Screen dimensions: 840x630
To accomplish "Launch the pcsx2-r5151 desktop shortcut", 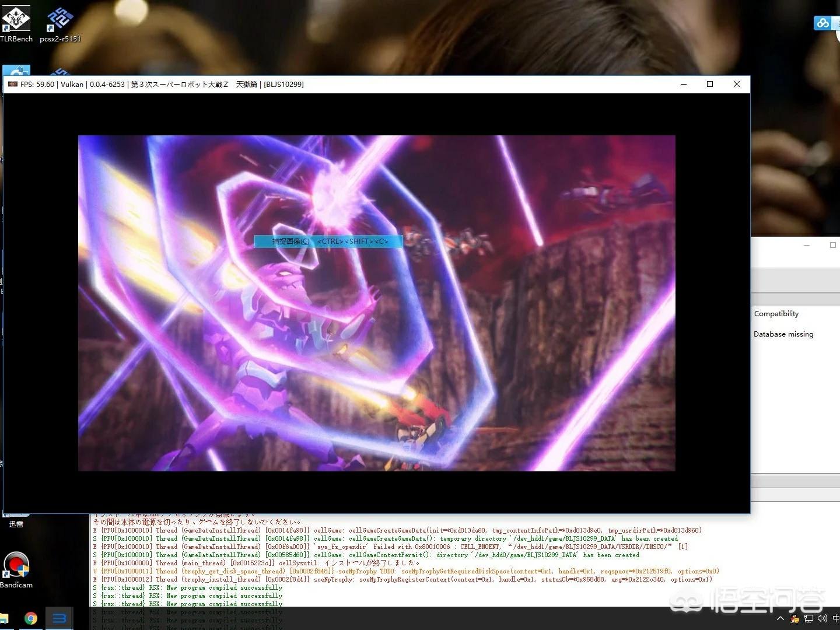I will (x=60, y=24).
